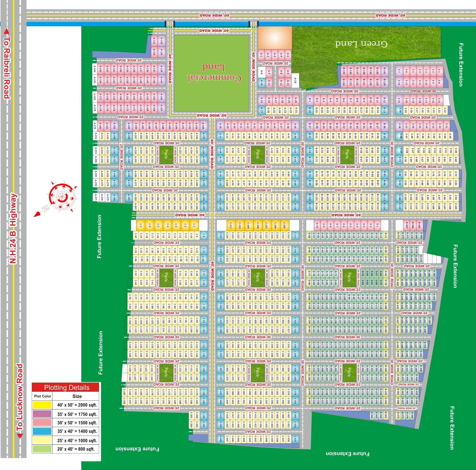The height and width of the screenshot is (470, 476).
Task: Select the white plot A-14
Action: (x=295, y=80)
